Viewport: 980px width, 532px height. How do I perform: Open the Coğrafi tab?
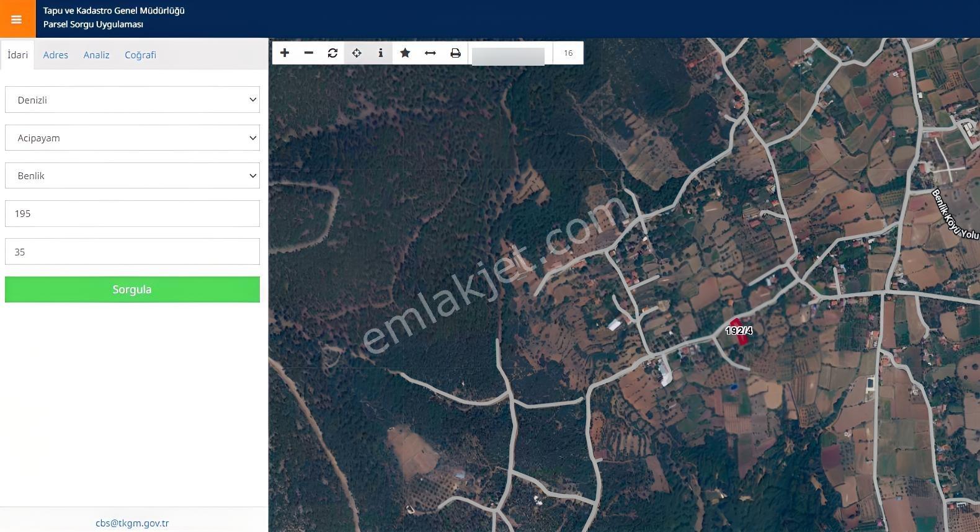[140, 55]
